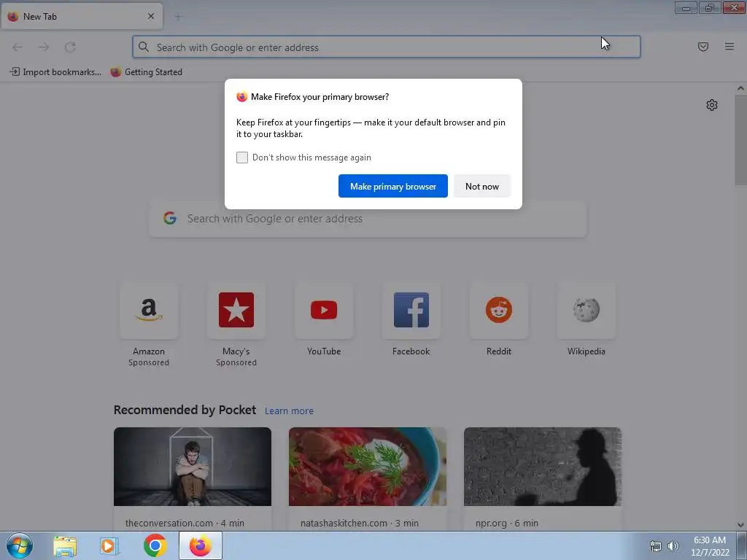
Task: Click "npr.org · 6 min" text
Action: (x=507, y=523)
